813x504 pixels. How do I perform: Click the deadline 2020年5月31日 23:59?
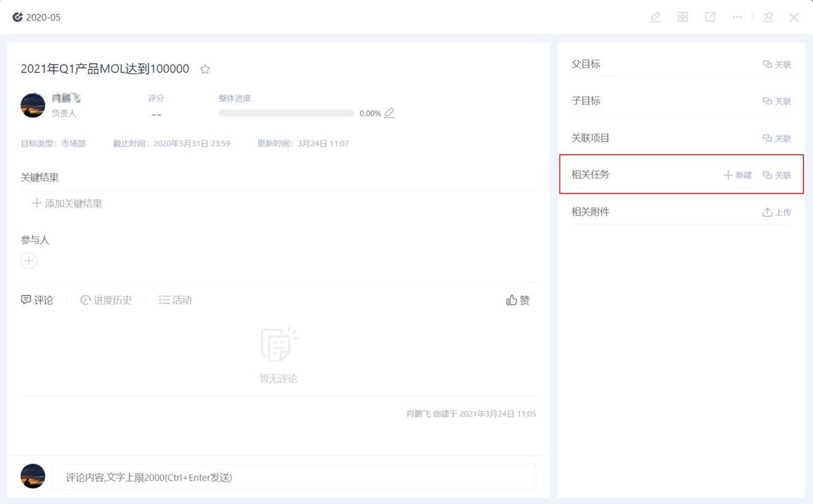coord(192,143)
